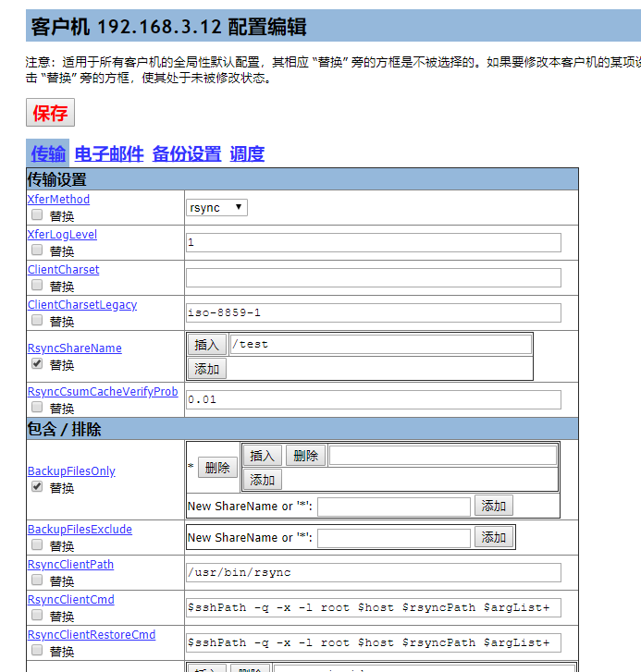Click the 0.01 value field

pyautogui.click(x=374, y=400)
